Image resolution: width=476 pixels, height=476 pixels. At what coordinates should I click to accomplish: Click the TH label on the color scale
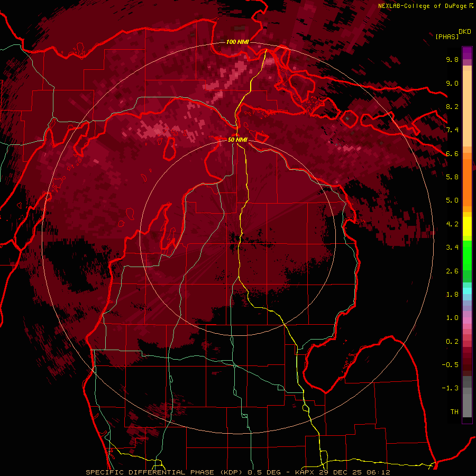tap(454, 412)
